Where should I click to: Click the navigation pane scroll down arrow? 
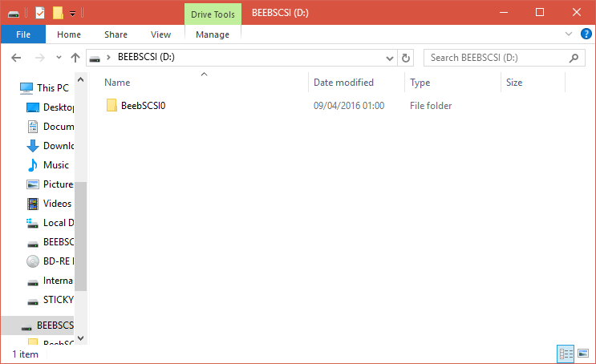point(80,338)
